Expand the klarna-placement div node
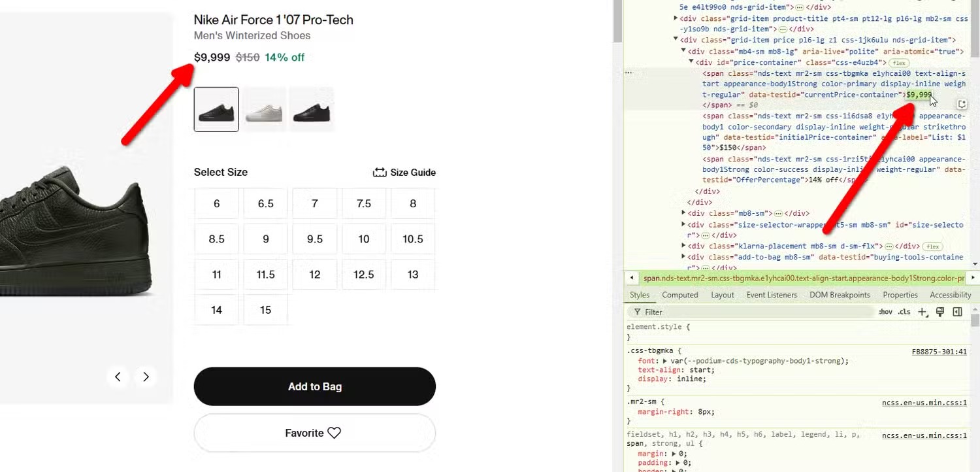This screenshot has height=472, width=980. [684, 246]
